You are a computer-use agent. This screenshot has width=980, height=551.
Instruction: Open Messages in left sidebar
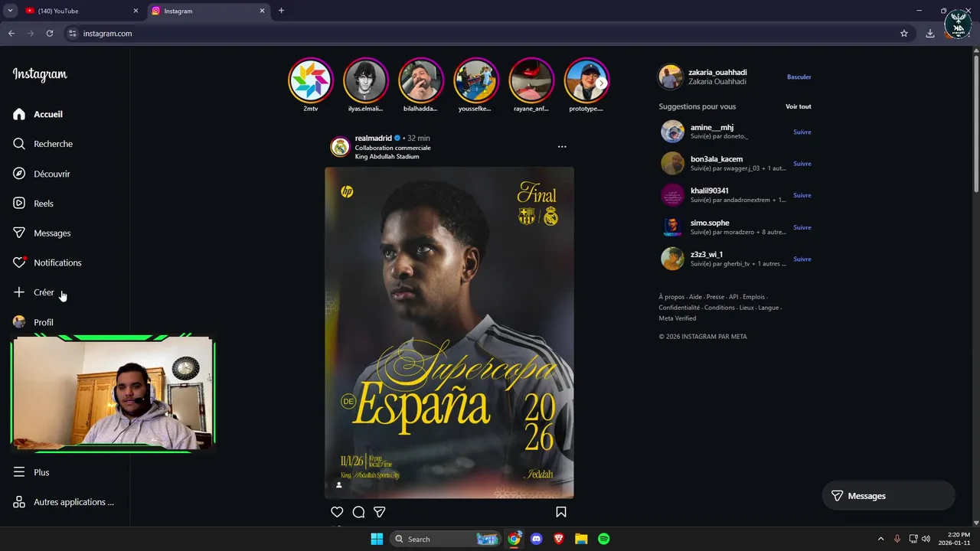[41, 233]
